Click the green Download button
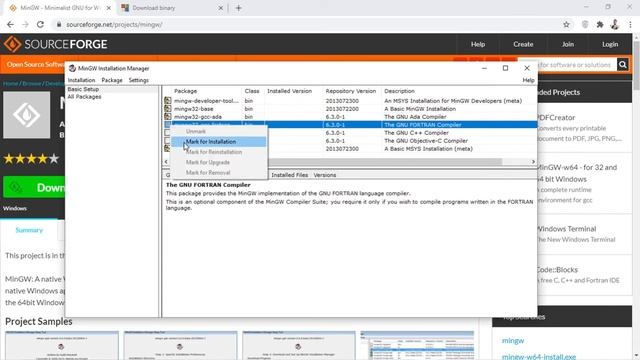 [34, 187]
